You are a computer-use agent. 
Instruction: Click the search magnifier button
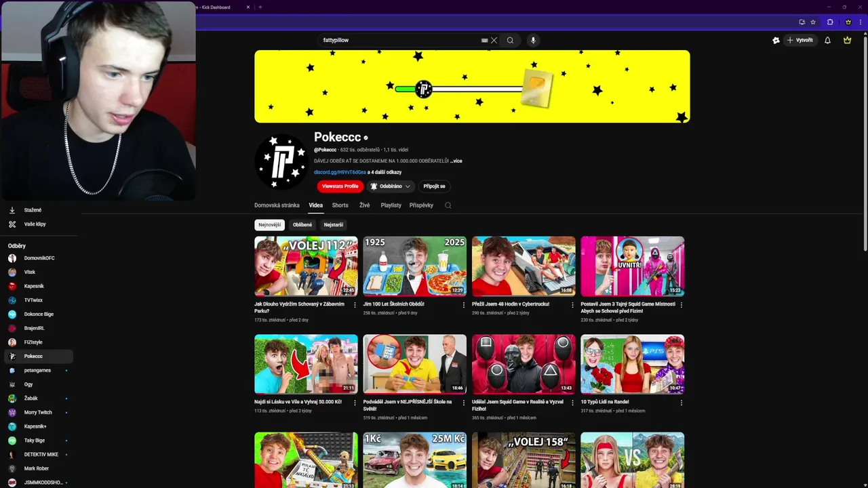(510, 40)
